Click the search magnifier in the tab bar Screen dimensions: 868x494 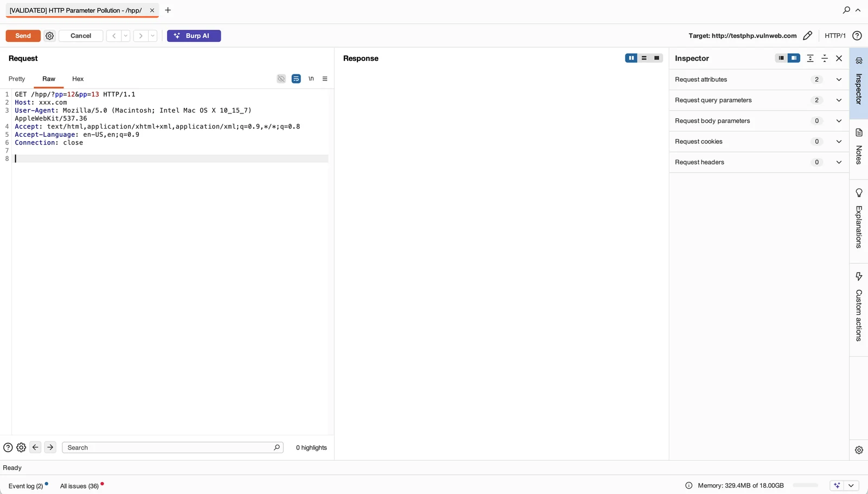[x=846, y=10]
